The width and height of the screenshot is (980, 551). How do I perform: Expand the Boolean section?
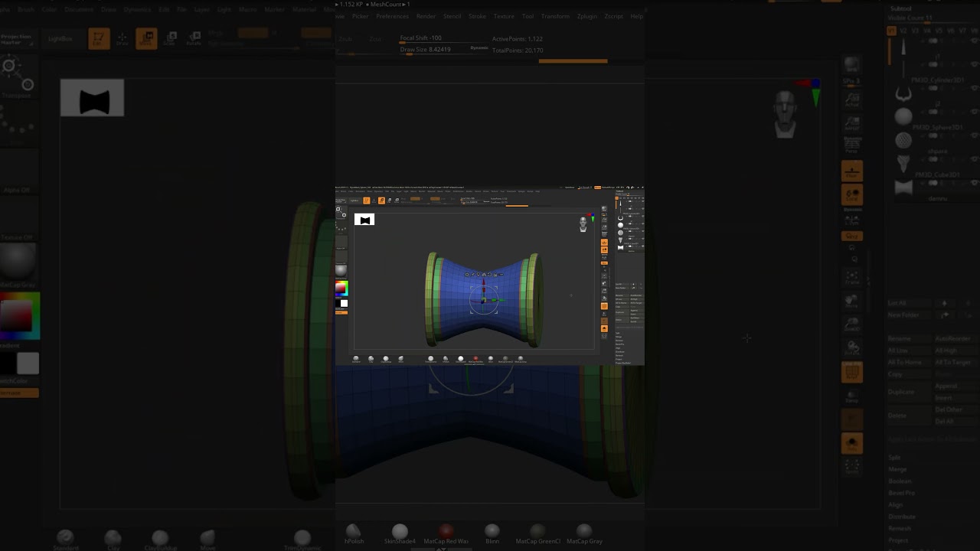900,481
